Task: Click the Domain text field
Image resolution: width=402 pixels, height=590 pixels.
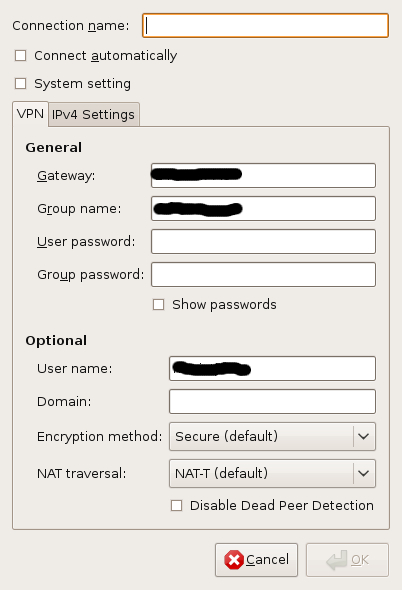Action: (x=273, y=401)
